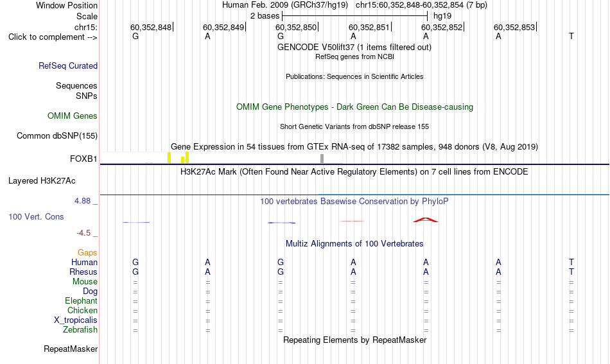
Task: Click the -4.5 PhyloP lower scale value
Action: 83,233
